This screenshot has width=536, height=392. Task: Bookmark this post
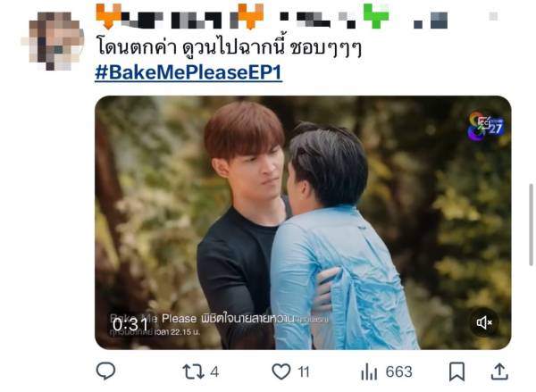(456, 371)
